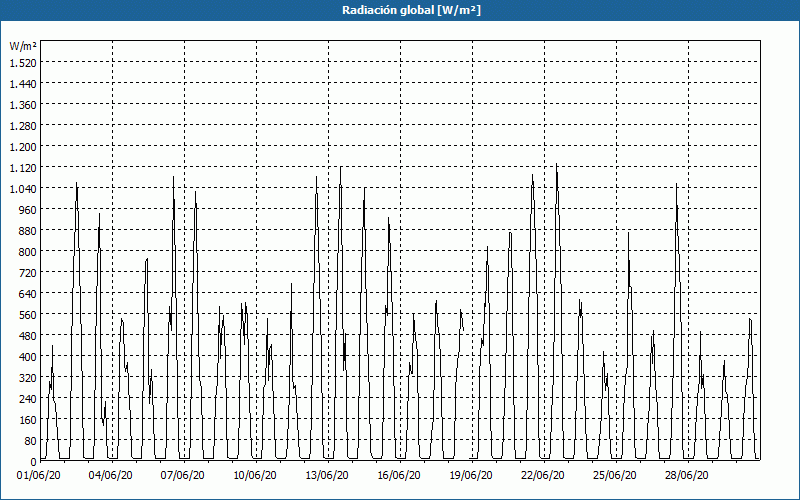Click the 0 y-axis value

[34, 462]
